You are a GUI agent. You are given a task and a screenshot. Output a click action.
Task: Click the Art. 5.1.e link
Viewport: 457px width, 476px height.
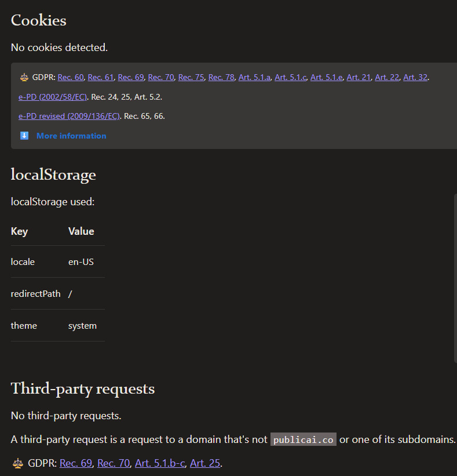(x=327, y=77)
